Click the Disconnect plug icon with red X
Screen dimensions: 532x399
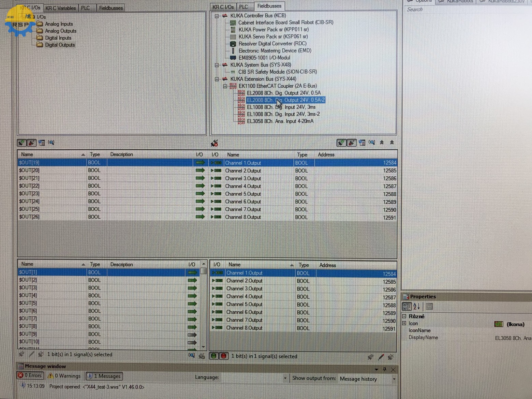tap(214, 143)
